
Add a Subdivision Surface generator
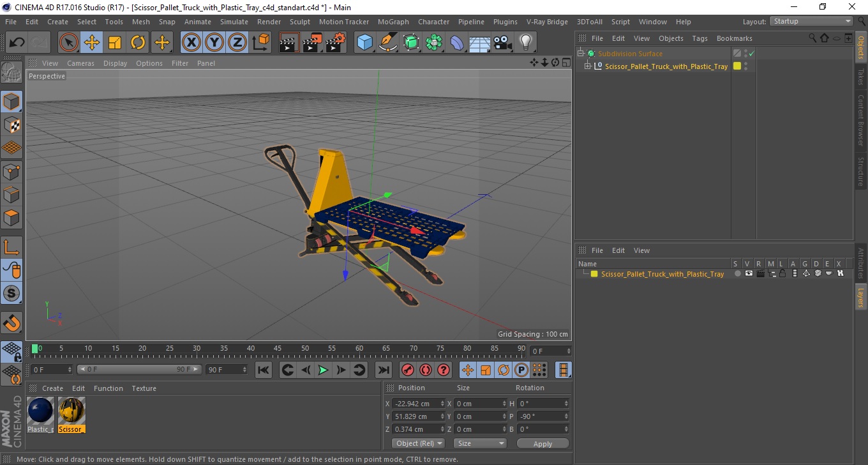pyautogui.click(x=411, y=43)
